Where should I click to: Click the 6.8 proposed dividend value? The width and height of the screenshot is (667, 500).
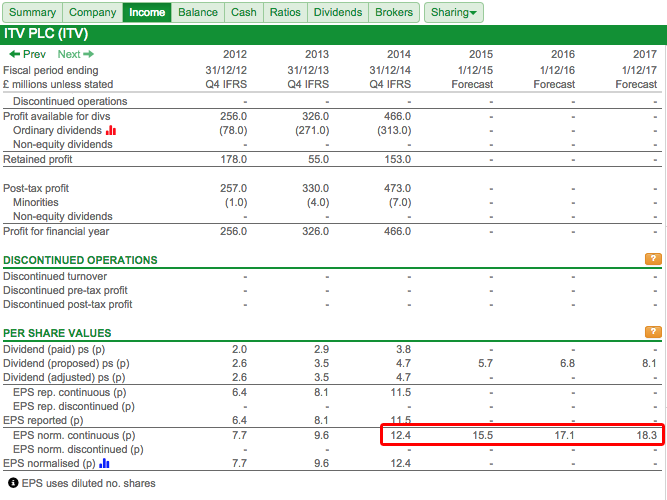point(567,363)
